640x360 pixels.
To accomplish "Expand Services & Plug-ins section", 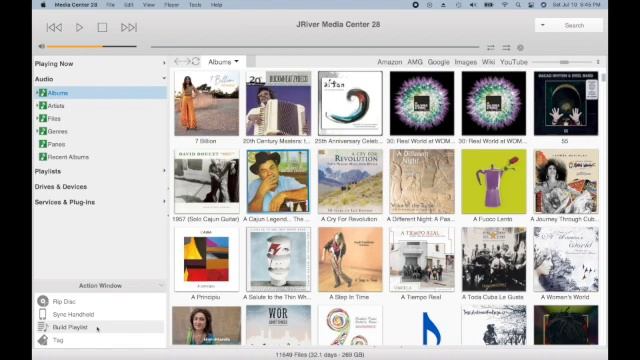I will tap(164, 202).
